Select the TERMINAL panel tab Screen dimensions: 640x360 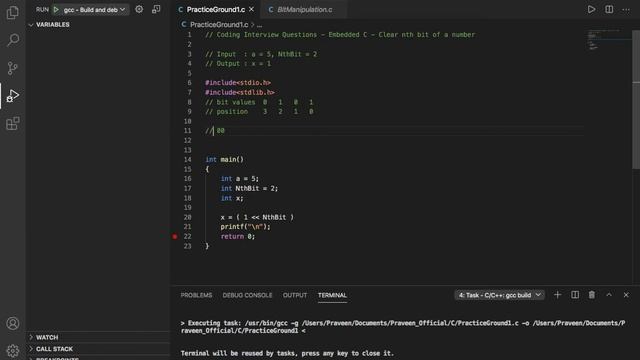(x=332, y=295)
